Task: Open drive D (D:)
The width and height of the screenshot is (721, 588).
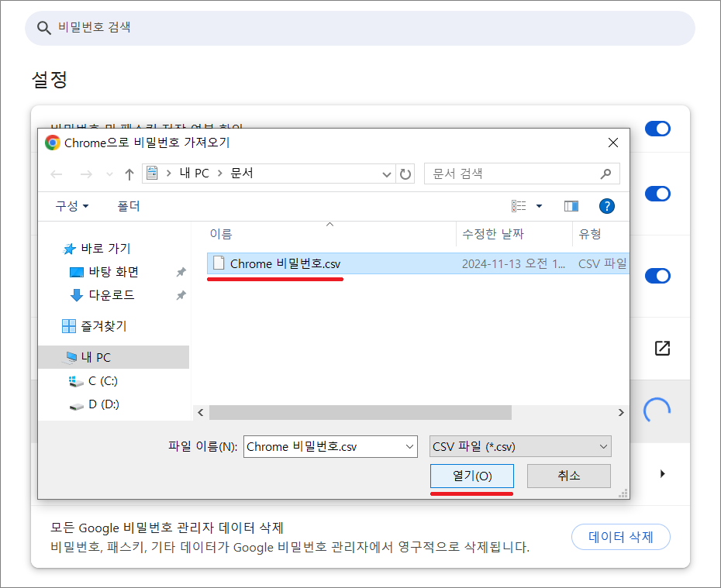Action: [103, 404]
